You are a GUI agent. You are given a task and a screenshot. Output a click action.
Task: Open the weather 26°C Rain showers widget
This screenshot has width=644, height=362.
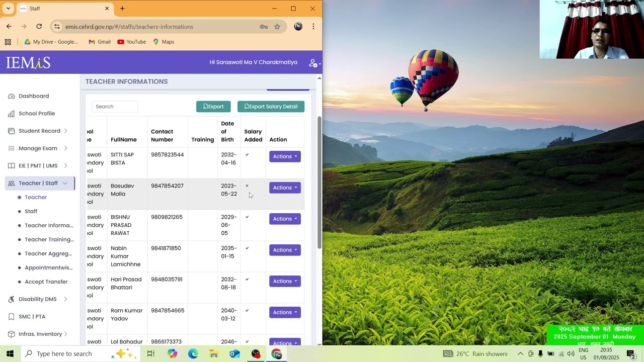pos(475,354)
